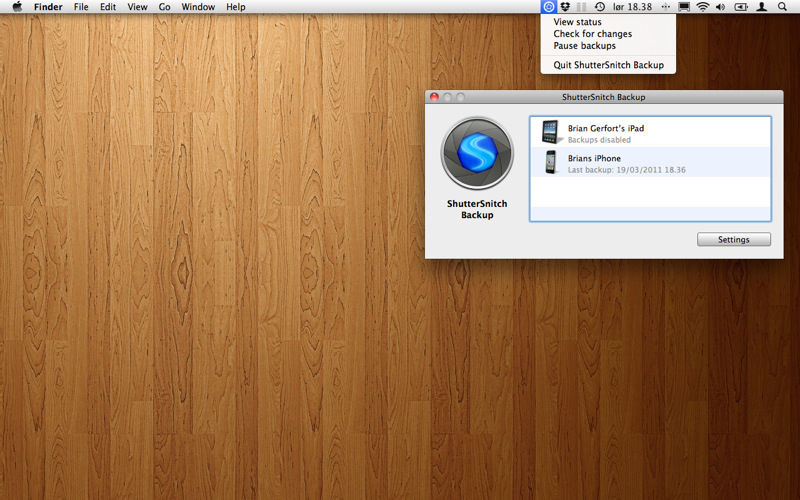Open the Settings button
800x500 pixels.
coord(734,239)
